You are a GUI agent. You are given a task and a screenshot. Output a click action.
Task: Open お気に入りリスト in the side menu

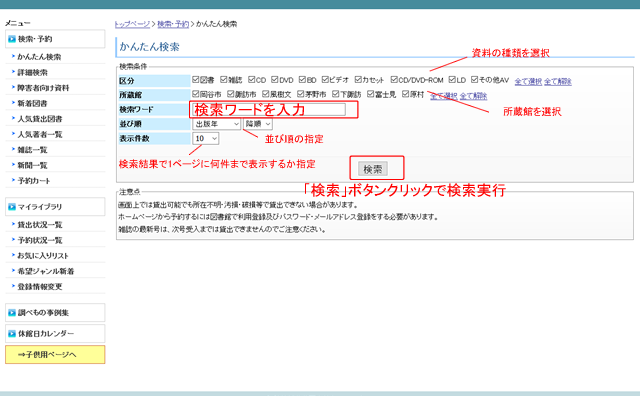pyautogui.click(x=43, y=256)
